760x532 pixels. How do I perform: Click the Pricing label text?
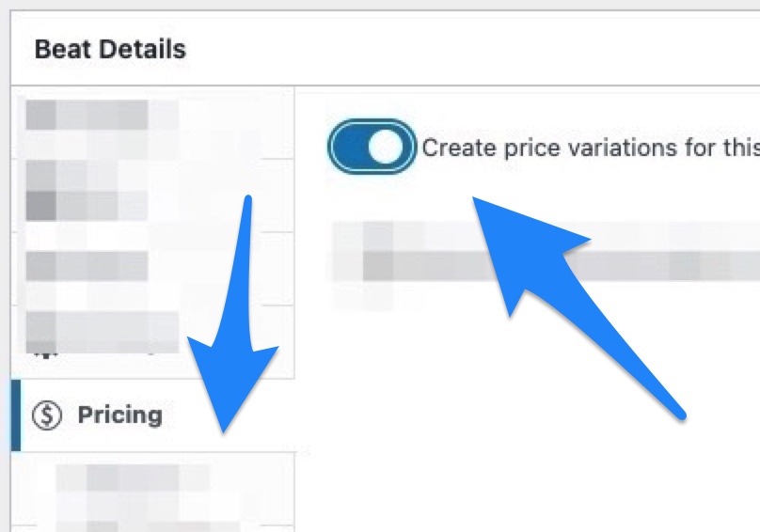(120, 415)
